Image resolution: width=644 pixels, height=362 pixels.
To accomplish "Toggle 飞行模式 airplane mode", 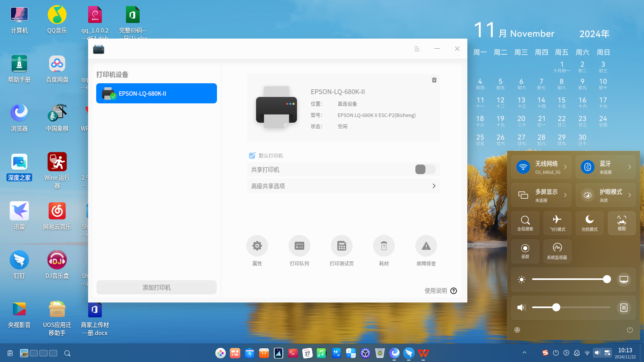I will 557,223.
